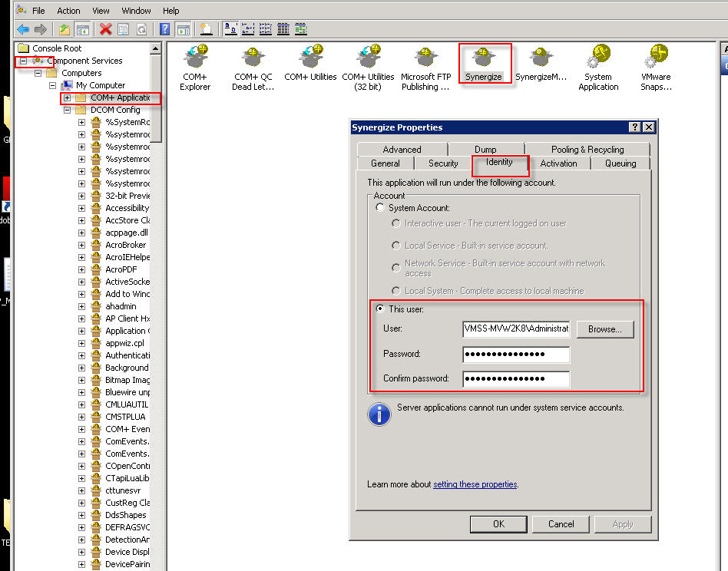This screenshot has height=571, width=728.
Task: Select Local Service radio option
Action: 396,246
